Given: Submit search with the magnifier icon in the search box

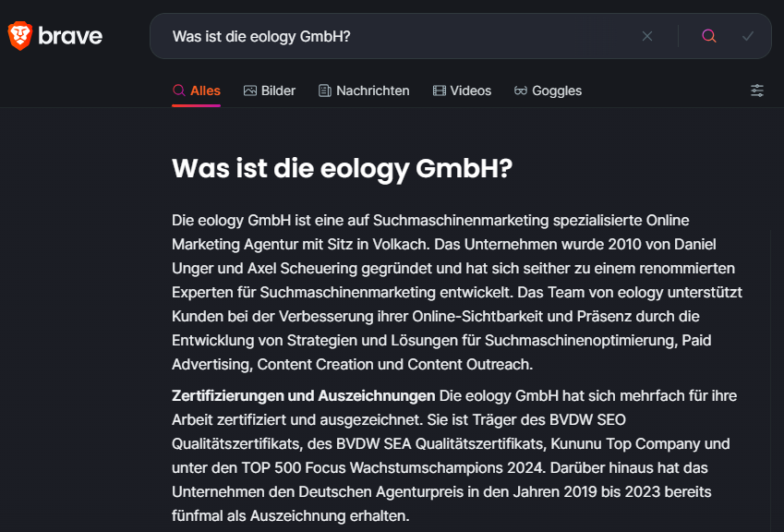Looking at the screenshot, I should pyautogui.click(x=709, y=36).
